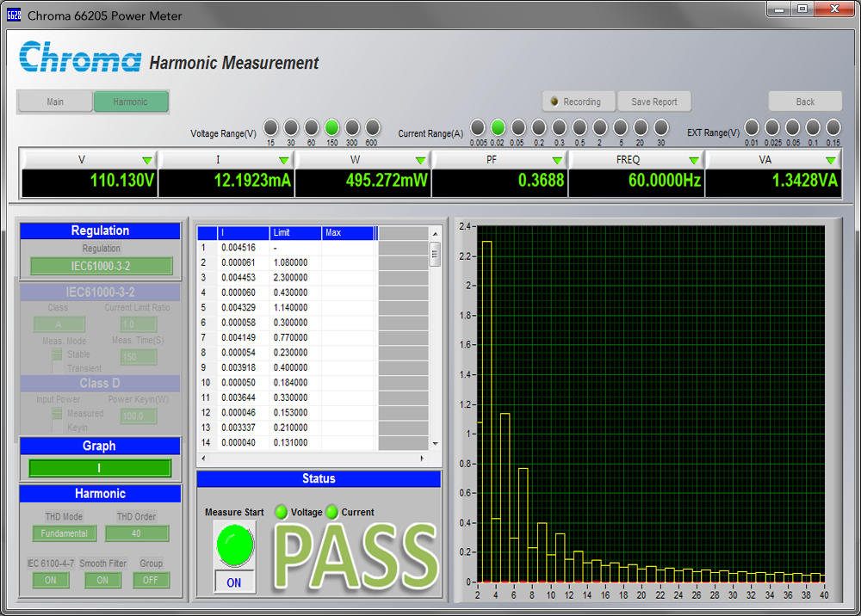The image size is (861, 616).
Task: Click the table's scroll left arrow
Action: pos(204,458)
